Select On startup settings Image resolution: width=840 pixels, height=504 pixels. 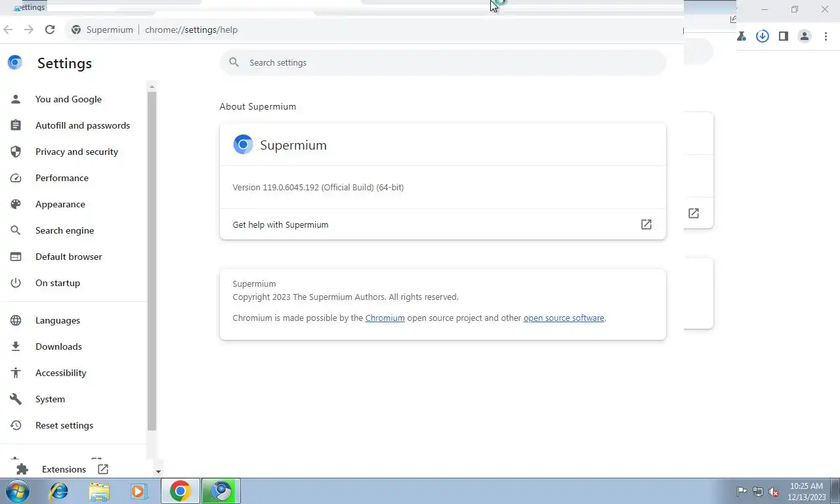click(x=58, y=283)
